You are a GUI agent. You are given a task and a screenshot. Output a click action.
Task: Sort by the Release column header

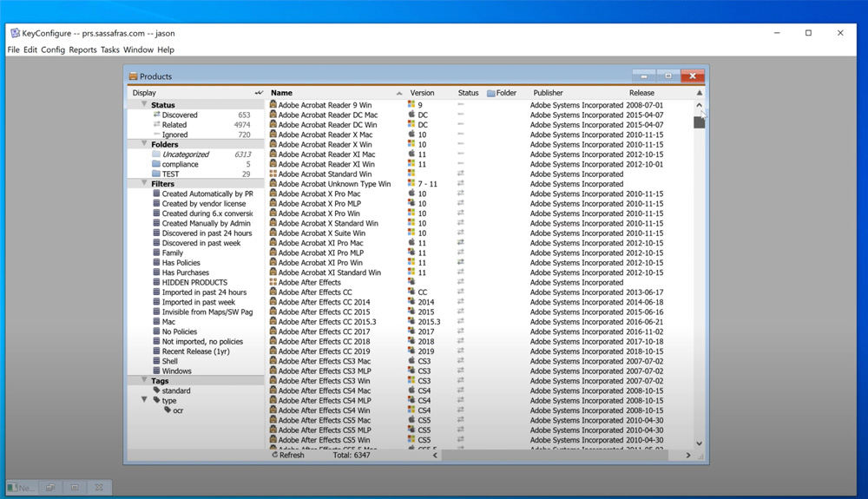(x=641, y=93)
